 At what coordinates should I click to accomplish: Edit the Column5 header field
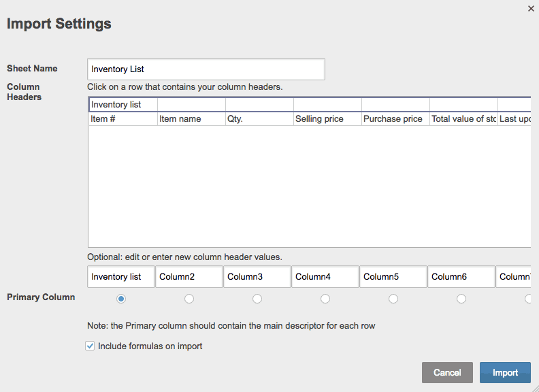(393, 277)
